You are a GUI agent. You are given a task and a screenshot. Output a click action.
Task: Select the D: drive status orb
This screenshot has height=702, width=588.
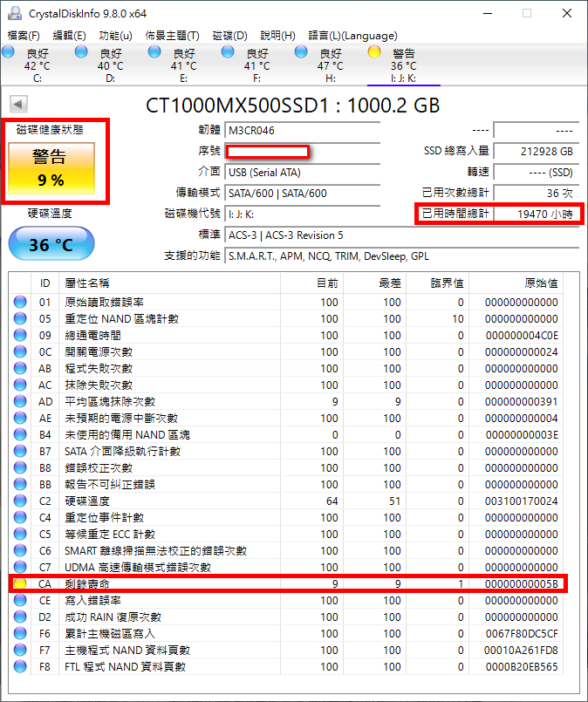point(81,52)
